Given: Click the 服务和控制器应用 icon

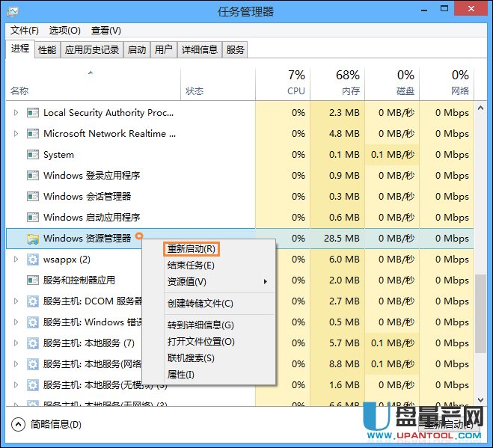Looking at the screenshot, I should [x=33, y=280].
